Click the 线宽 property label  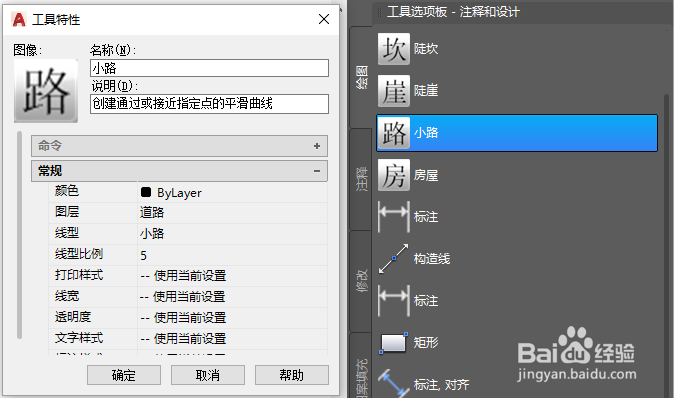click(x=67, y=296)
